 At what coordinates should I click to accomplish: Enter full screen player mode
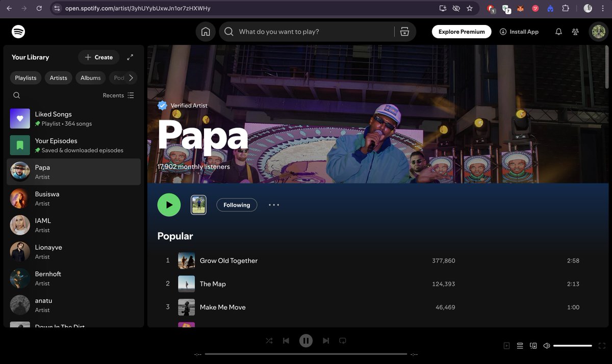coord(602,346)
